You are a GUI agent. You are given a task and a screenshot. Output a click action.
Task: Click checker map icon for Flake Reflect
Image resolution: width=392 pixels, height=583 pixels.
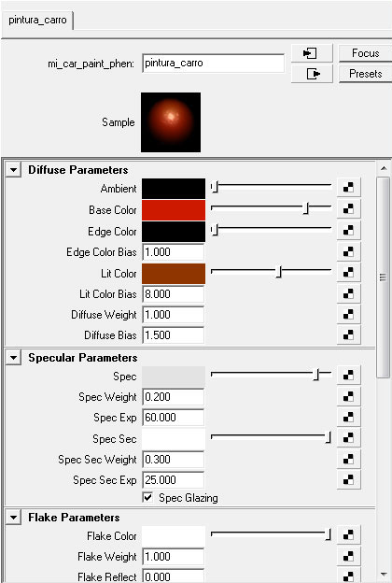(348, 576)
